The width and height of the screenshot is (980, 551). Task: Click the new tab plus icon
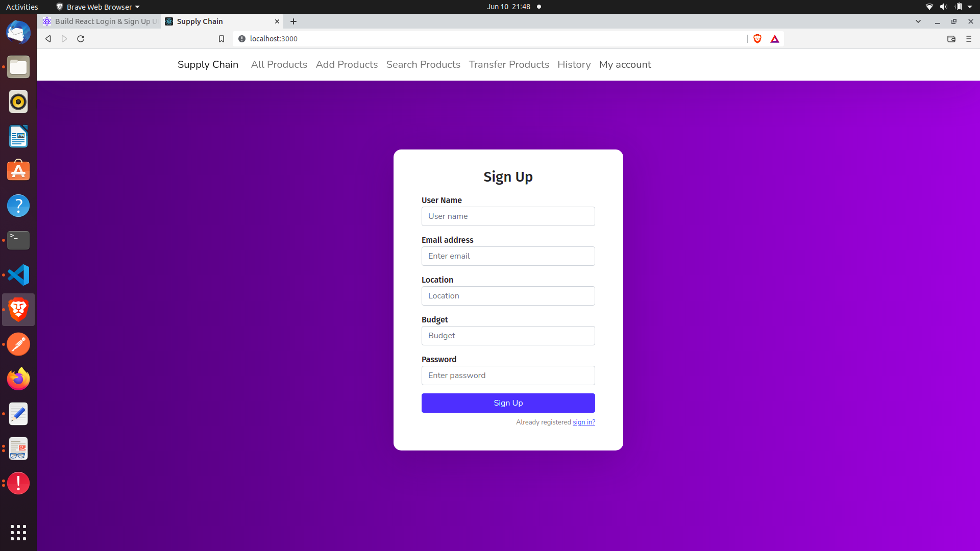(294, 21)
